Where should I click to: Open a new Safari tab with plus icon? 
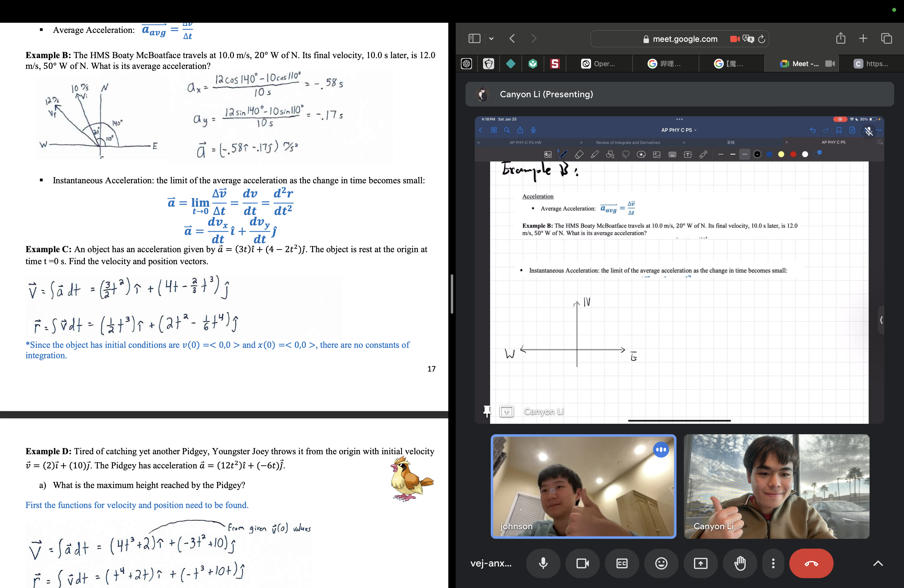863,38
